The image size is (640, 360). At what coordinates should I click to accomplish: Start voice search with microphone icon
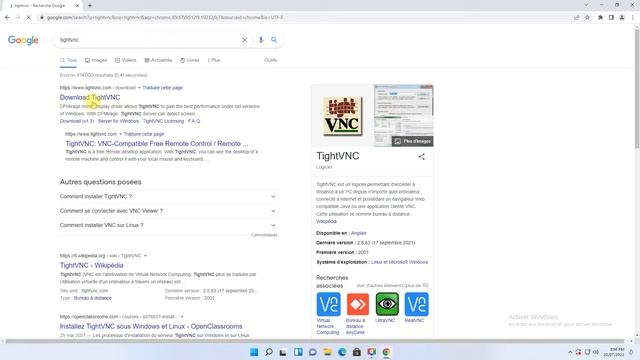click(x=261, y=40)
